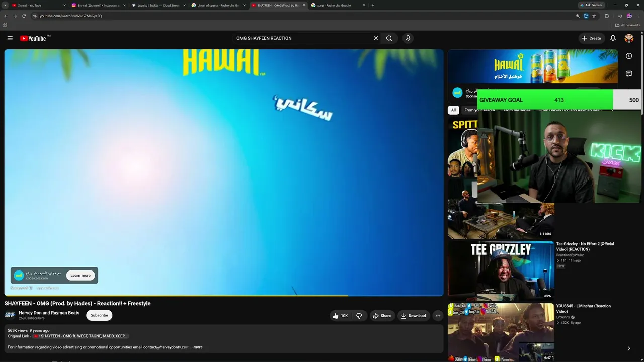Open the Tee Grizzley No Effort 2 thumbnail
This screenshot has width=644, height=362.
[501, 270]
